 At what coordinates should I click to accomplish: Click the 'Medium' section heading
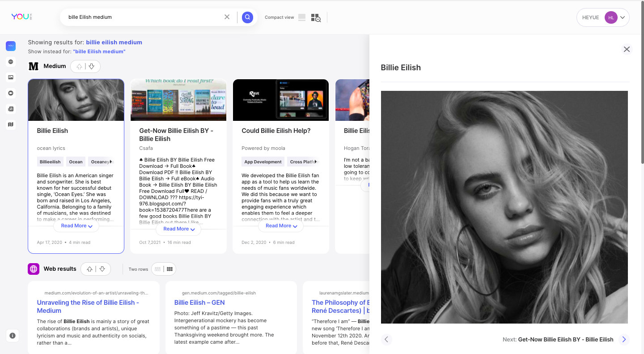coord(55,66)
